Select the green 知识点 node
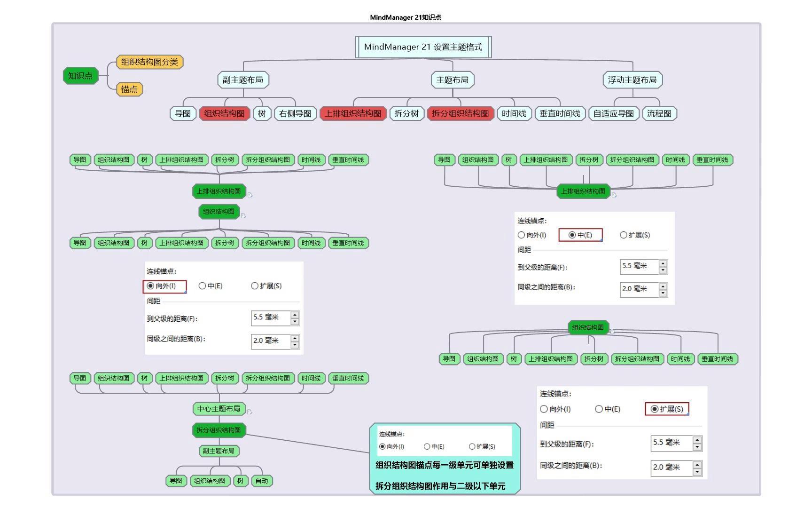This screenshot has width=812, height=508. pos(80,75)
